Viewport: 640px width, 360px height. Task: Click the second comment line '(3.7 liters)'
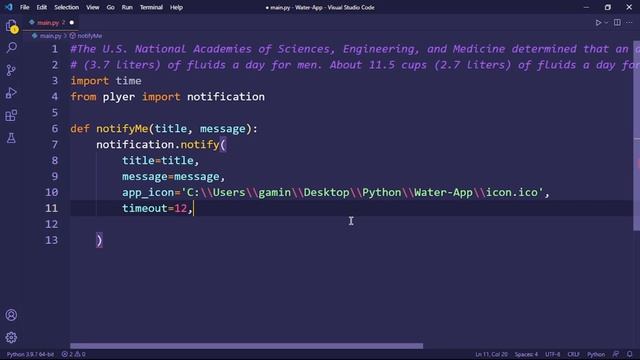pyautogui.click(x=355, y=65)
